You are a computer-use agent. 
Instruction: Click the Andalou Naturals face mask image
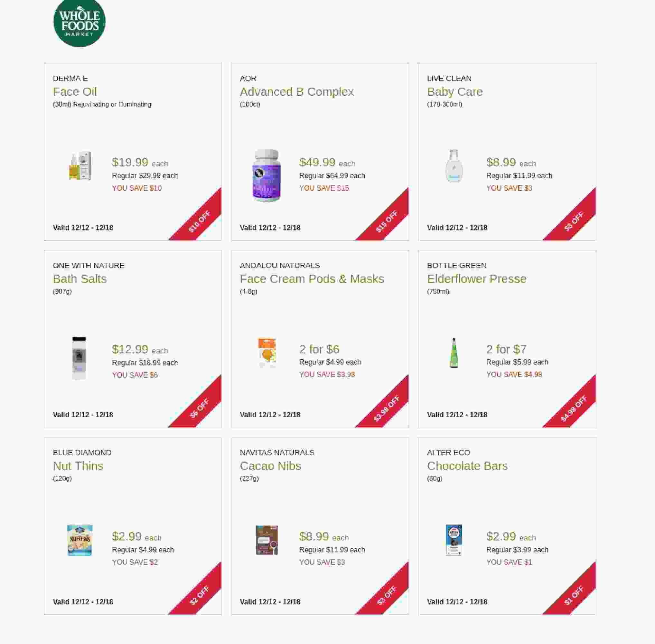point(267,353)
